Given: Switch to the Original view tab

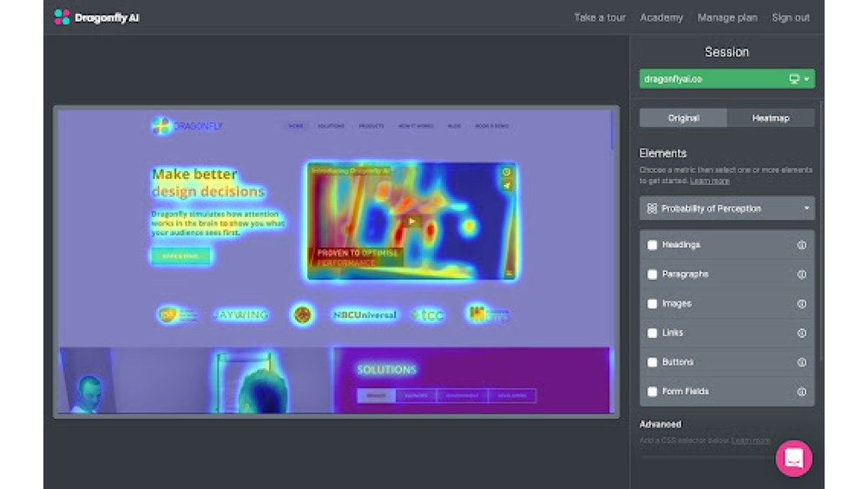Looking at the screenshot, I should pos(683,118).
